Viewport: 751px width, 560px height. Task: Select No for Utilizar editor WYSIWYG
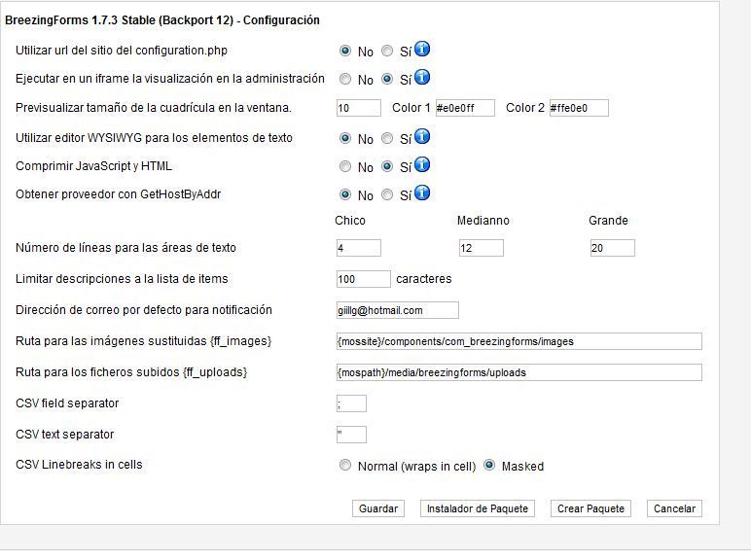click(x=344, y=138)
